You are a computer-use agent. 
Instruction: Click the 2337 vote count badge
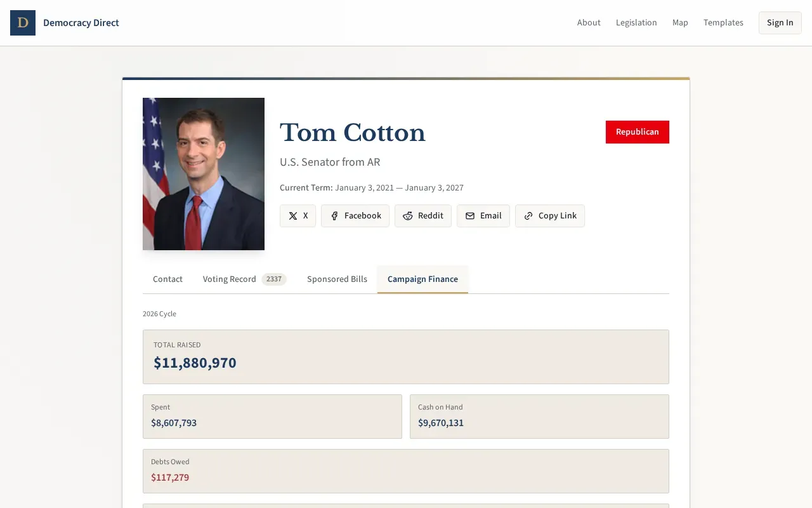pos(274,279)
